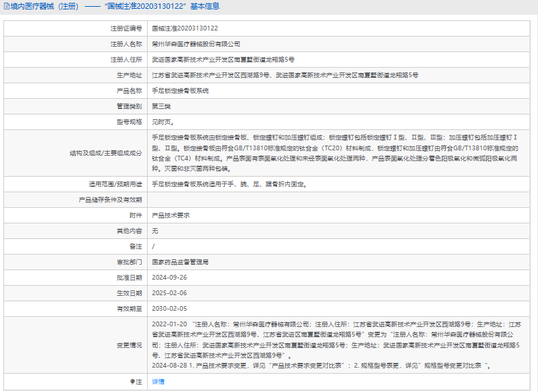
Task: Click the 结构及组成 description paragraph
Action: (335, 152)
